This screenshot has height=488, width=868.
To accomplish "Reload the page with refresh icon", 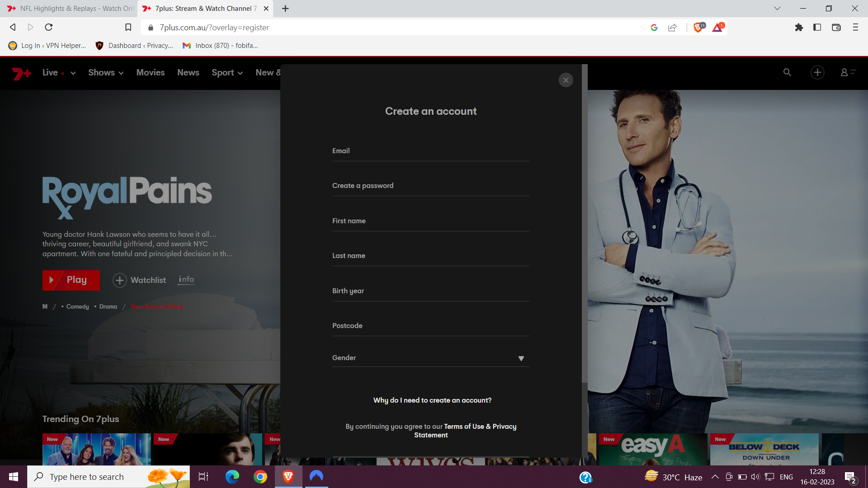I will coord(49,27).
